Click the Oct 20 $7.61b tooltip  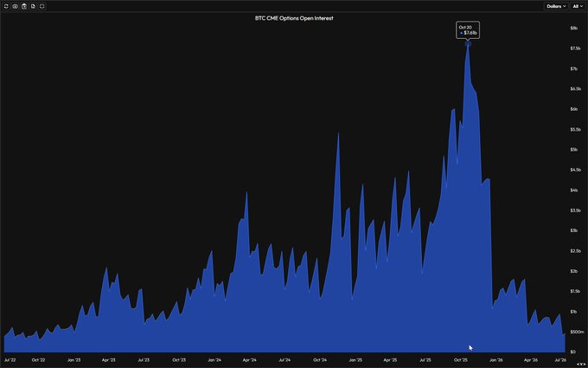tap(468, 30)
